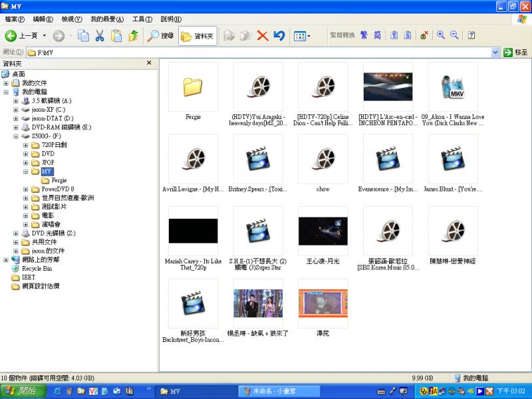This screenshot has height=399, width=532.
Task: Click the 移至 Go button
Action: point(516,52)
